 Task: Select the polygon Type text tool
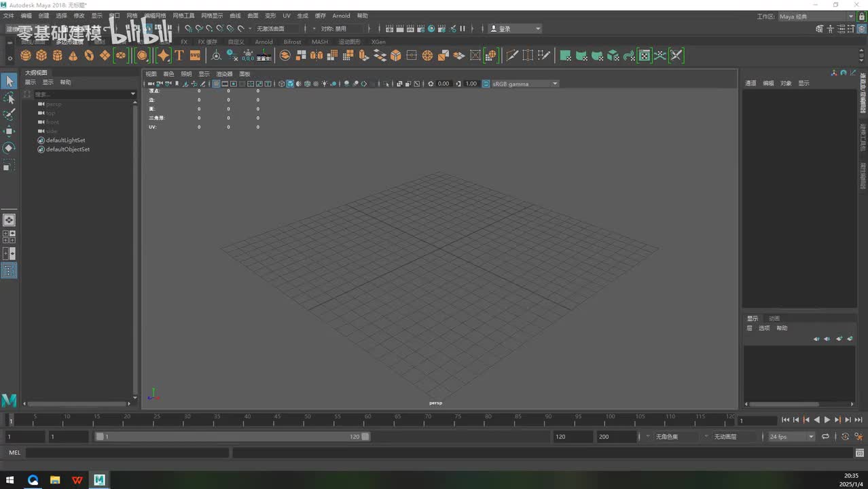tap(179, 56)
